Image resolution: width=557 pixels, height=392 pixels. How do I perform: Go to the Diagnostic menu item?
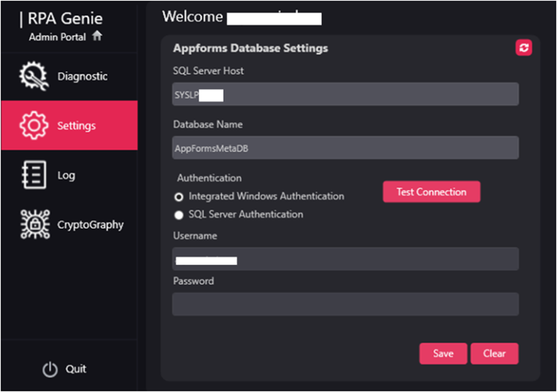(69, 76)
